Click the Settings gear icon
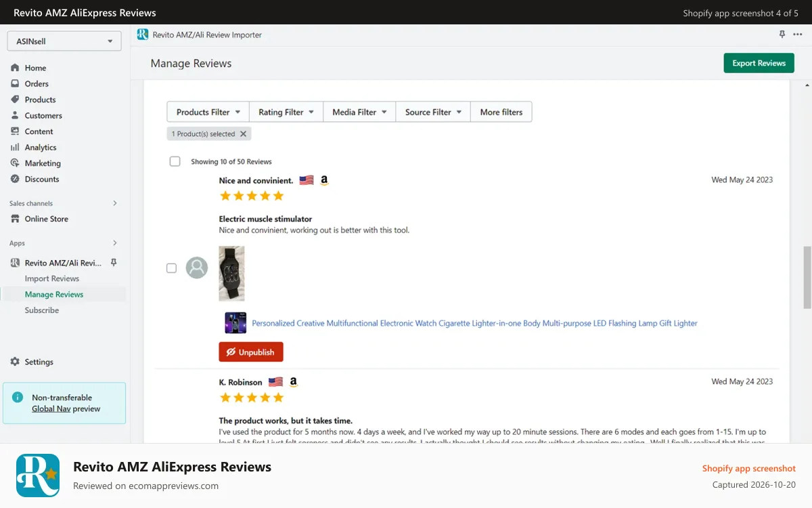The width and height of the screenshot is (812, 508). click(x=15, y=362)
